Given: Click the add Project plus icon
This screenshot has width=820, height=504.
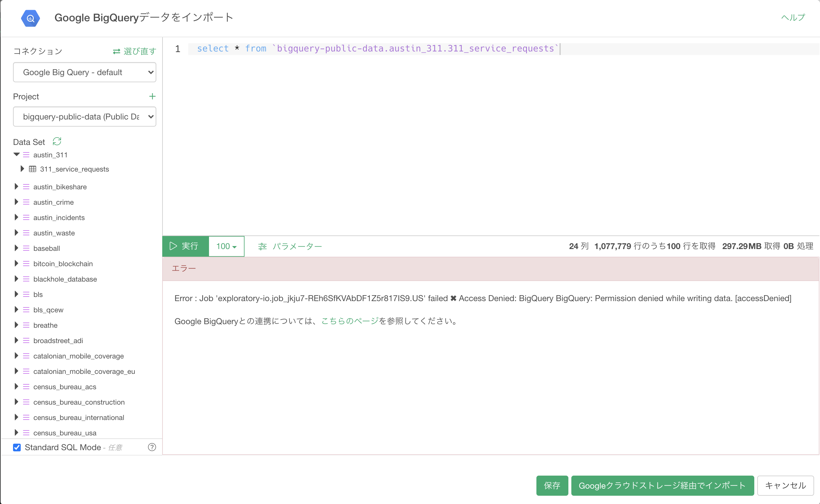Looking at the screenshot, I should tap(152, 96).
